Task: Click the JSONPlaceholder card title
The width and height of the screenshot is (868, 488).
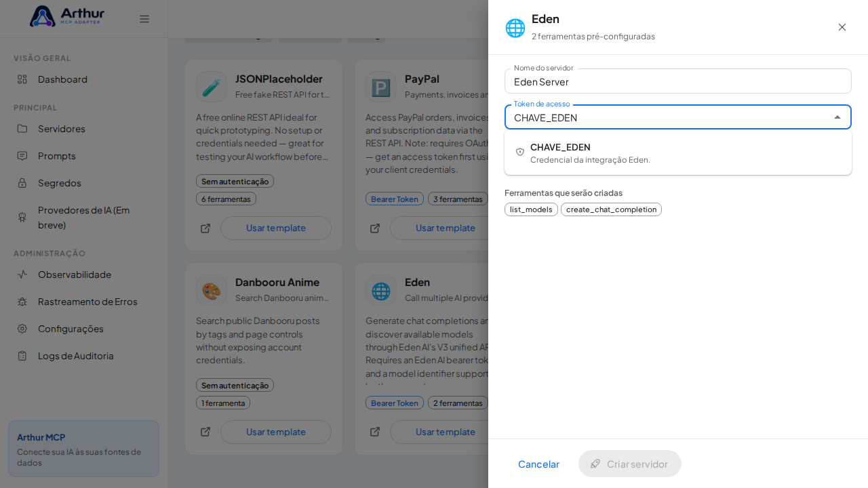Action: pyautogui.click(x=279, y=79)
